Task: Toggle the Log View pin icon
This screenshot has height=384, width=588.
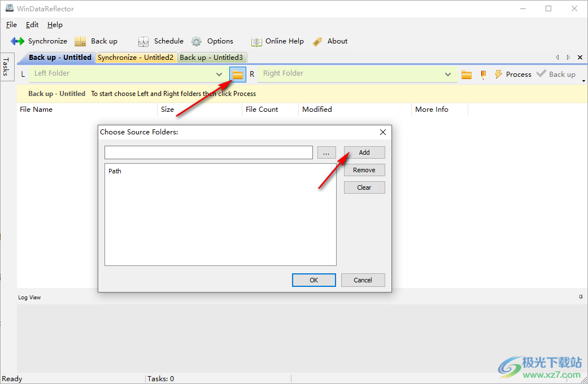Action: [x=581, y=297]
